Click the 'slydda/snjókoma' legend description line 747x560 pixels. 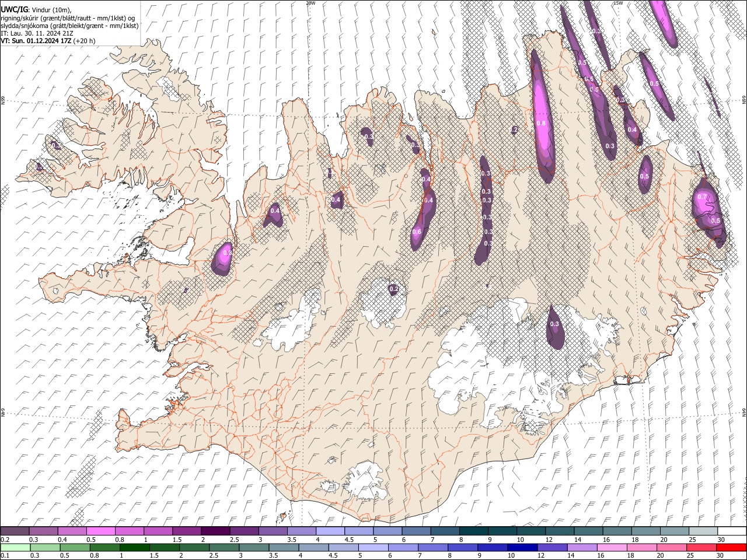pyautogui.click(x=69, y=26)
